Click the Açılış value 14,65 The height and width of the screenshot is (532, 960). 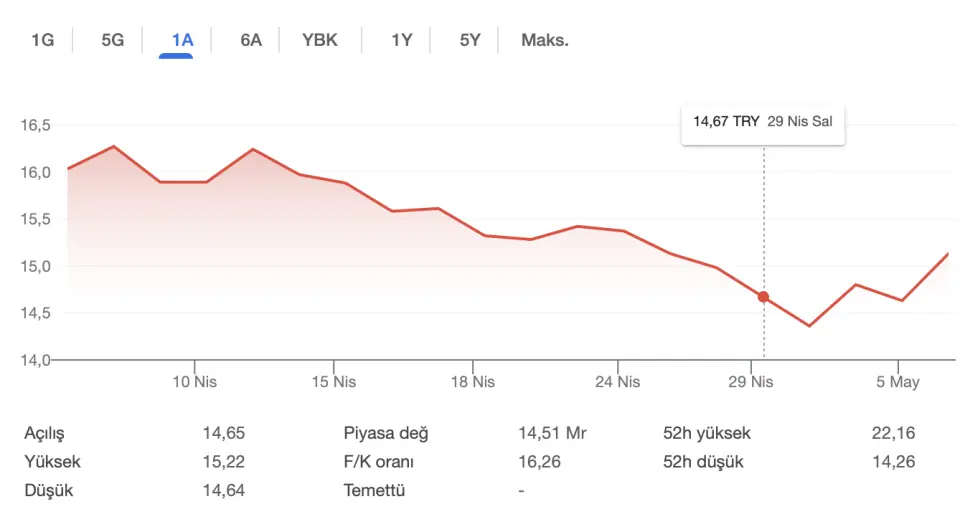coord(224,433)
